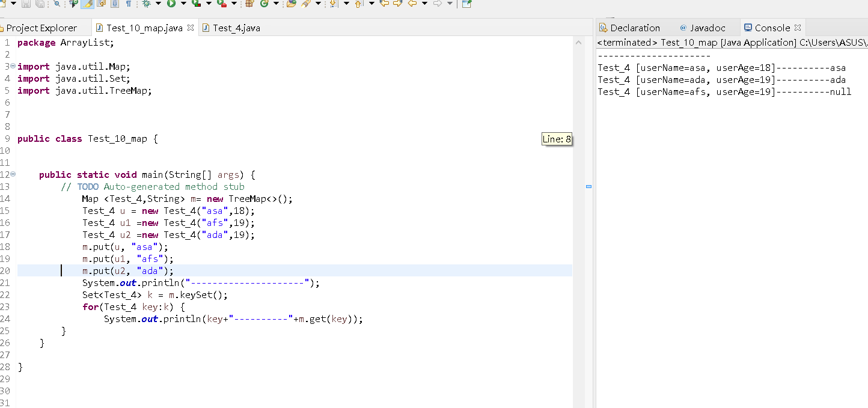The width and height of the screenshot is (868, 408).
Task: Toggle Mark Occurrences highlighter icon
Action: [x=87, y=4]
